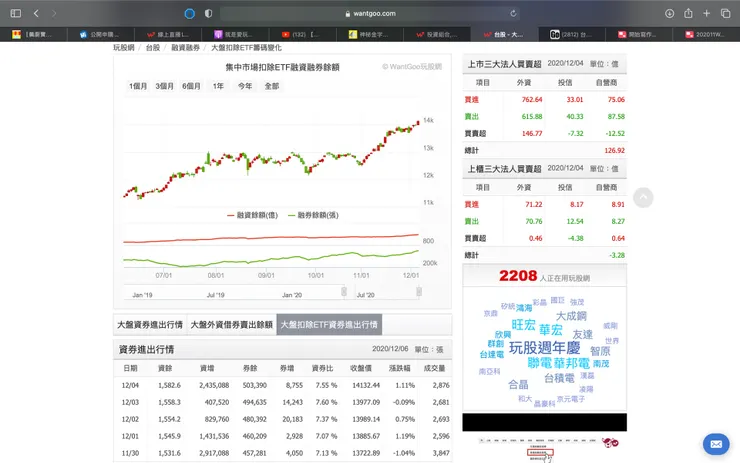Viewport: 740px width, 463px height.
Task: Click the scroll-to-top arrow button
Action: [x=643, y=198]
